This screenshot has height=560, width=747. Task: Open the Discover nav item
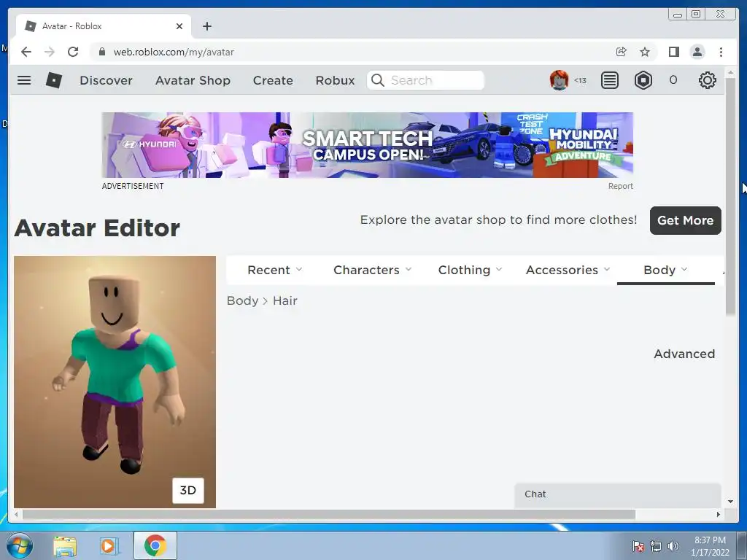(106, 80)
